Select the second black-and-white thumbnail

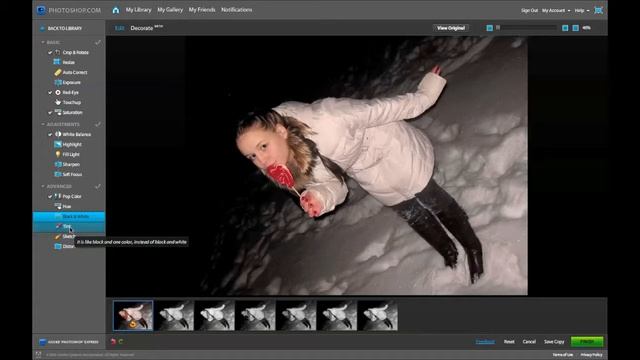pyautogui.click(x=215, y=316)
